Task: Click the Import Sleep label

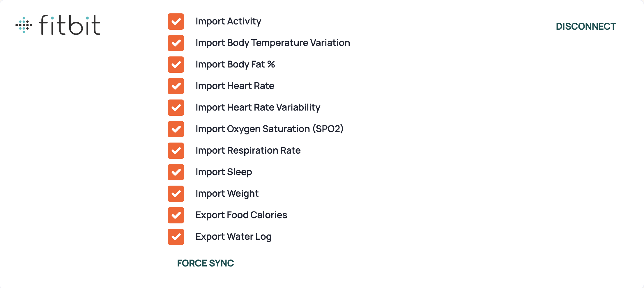Action: 224,172
